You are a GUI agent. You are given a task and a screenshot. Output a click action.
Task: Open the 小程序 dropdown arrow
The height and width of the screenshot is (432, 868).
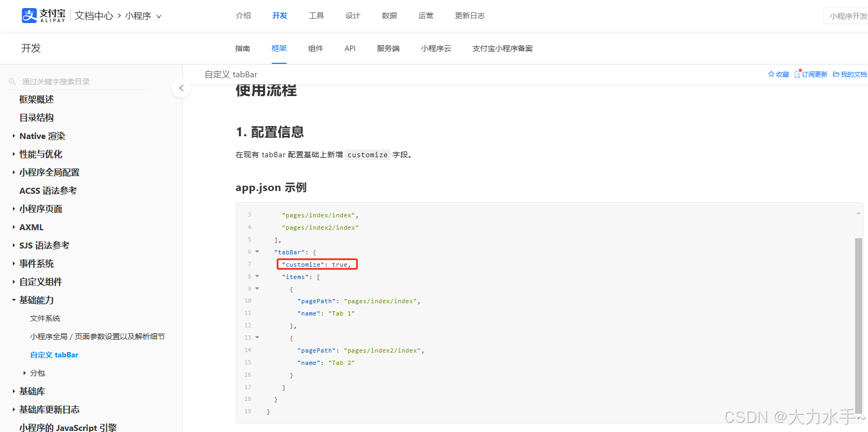pyautogui.click(x=159, y=16)
